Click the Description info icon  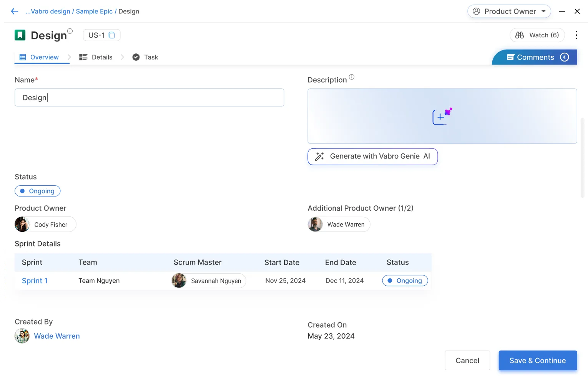(x=352, y=77)
